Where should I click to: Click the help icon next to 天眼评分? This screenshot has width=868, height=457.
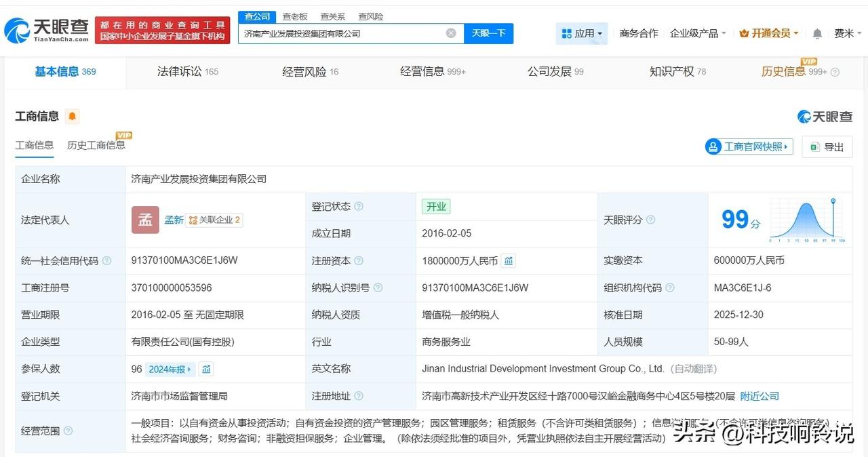650,220
